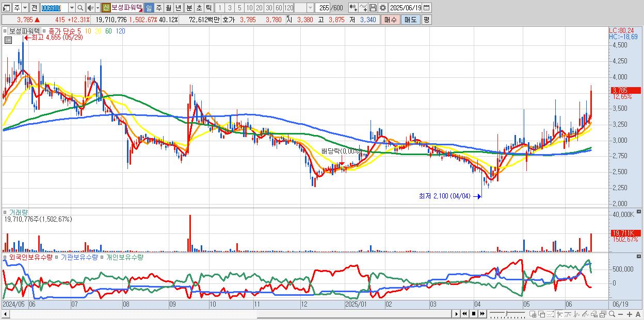Image resolution: width=644 pixels, height=320 pixels.
Task: Open dropdown arrow beside speaker icon
Action: pos(98,8)
